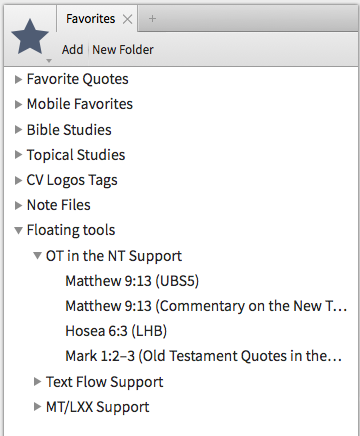Open Matthew 9:13 (UBS5) favorite
The width and height of the screenshot is (360, 436).
coord(132,281)
